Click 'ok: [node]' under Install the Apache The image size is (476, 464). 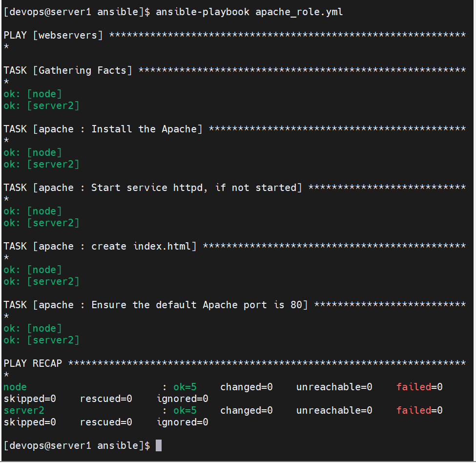[x=33, y=152]
